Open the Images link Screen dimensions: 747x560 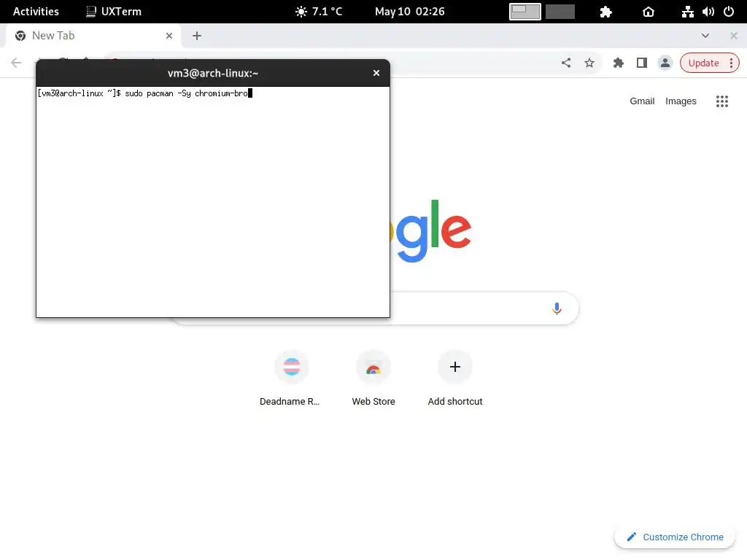(x=681, y=101)
